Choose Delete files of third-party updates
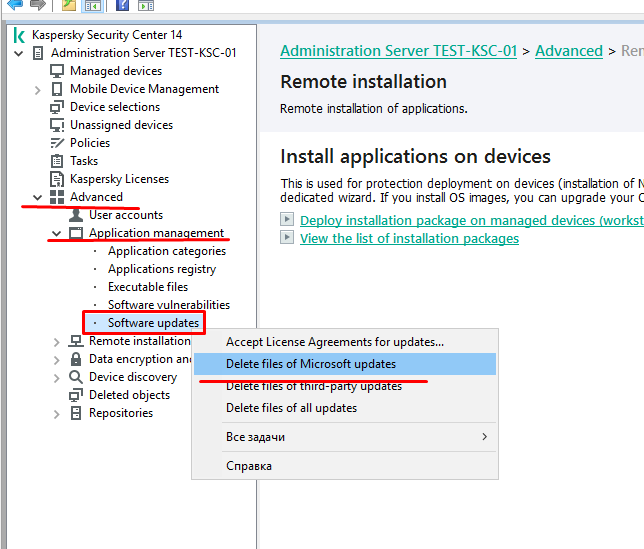 coord(345,386)
